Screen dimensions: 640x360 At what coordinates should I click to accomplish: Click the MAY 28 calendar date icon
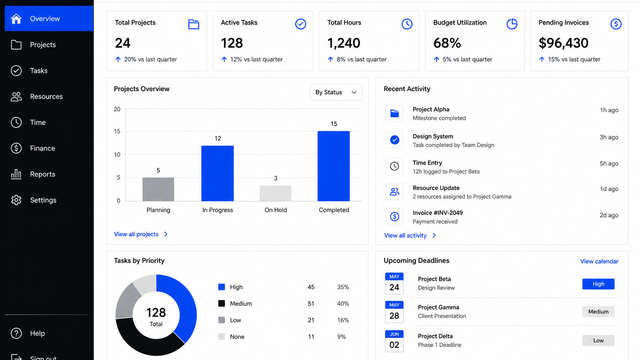[394, 312]
